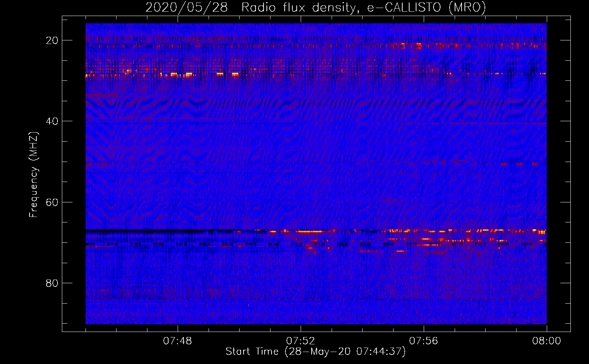Viewport: 589px width, 364px height.
Task: Click the 40 MHz frequency tick label
Action: click(x=52, y=121)
